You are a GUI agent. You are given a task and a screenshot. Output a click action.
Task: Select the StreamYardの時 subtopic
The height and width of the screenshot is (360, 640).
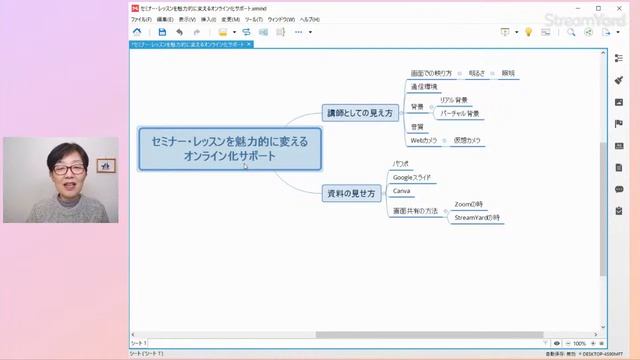click(x=477, y=218)
